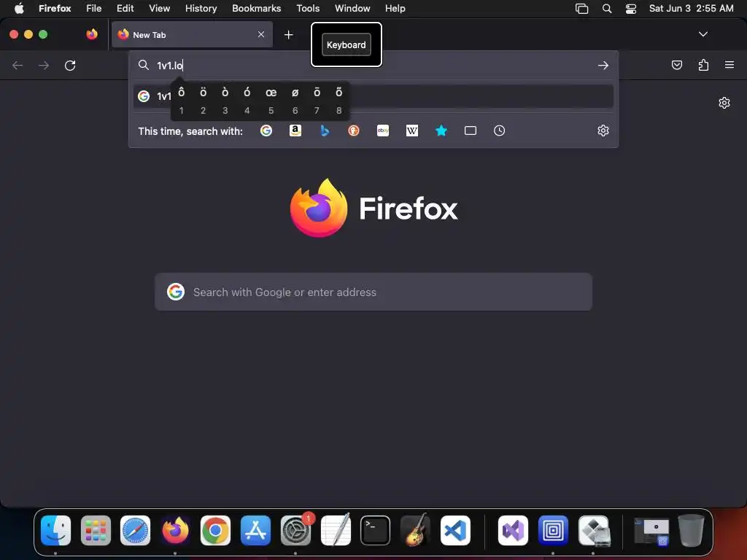Search open tabs via the tab icon
Viewport: 747px width, 560px height.
tap(471, 131)
